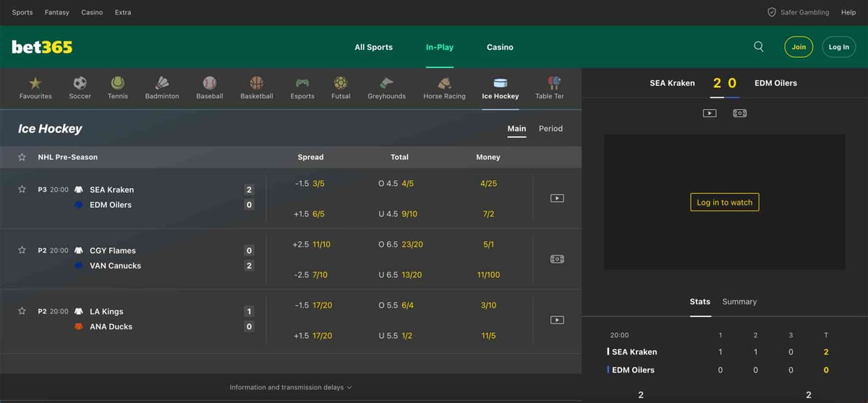Select the Esports controller icon
The image size is (868, 403).
[302, 83]
